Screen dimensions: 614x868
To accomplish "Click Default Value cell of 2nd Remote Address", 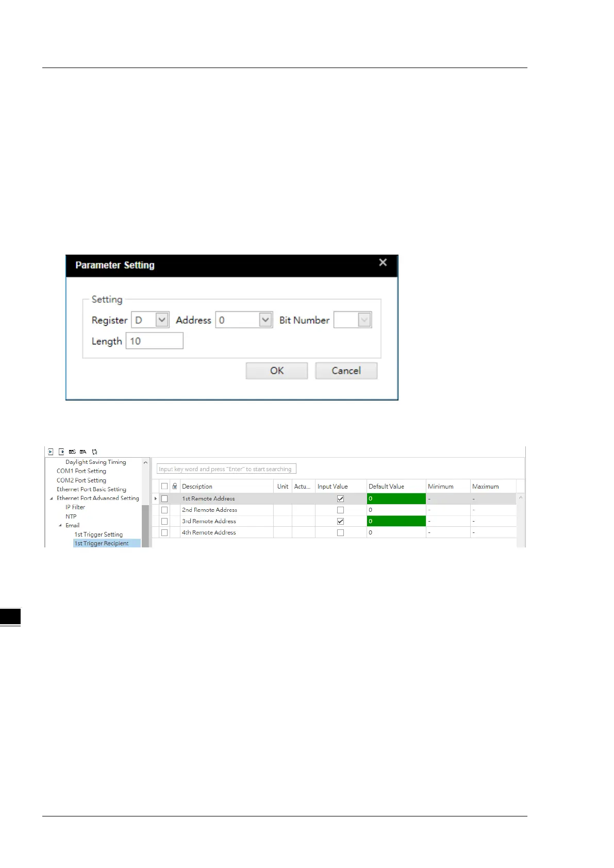I will pos(396,510).
